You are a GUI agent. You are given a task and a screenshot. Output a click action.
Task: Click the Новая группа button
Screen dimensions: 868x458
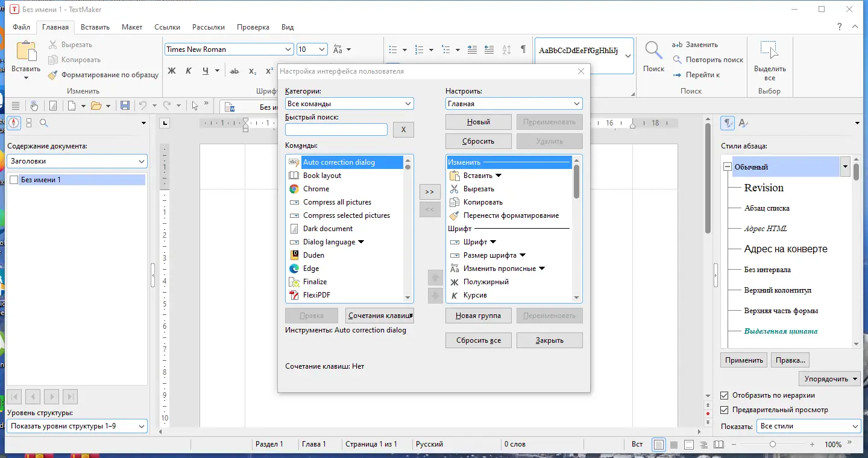478,315
